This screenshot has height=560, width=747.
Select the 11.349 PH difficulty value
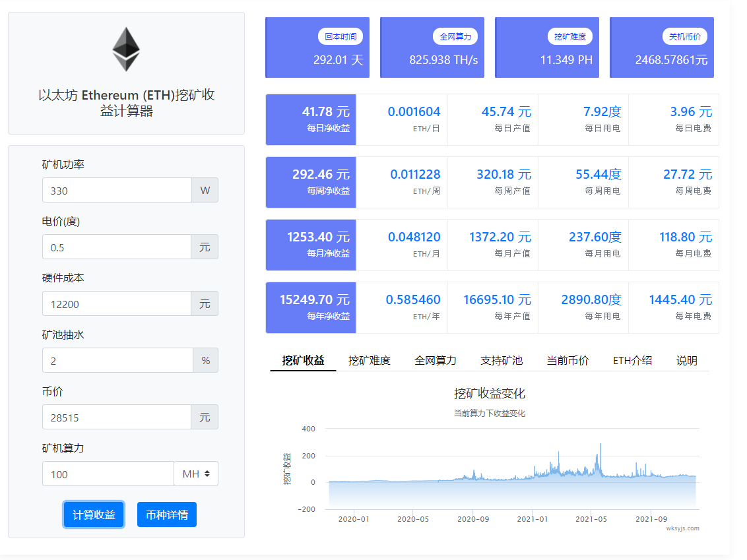(566, 60)
